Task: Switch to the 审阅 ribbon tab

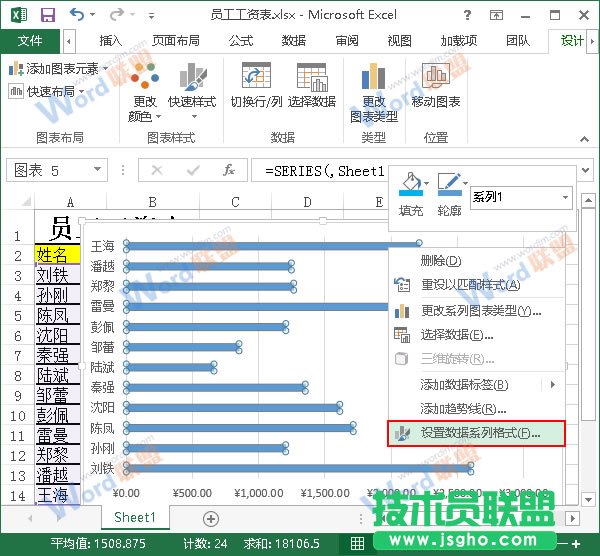Action: 347,41
